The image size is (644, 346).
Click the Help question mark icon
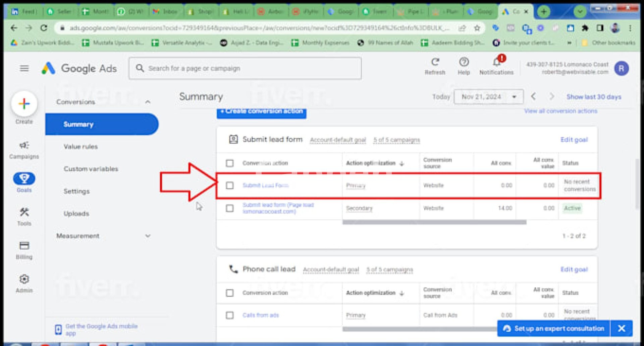tap(464, 62)
